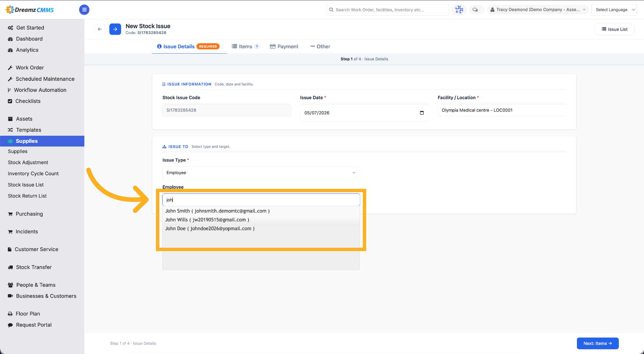Toggle the sidebar hamburger menu button
Screen dimensions: 644x354
(x=84, y=10)
